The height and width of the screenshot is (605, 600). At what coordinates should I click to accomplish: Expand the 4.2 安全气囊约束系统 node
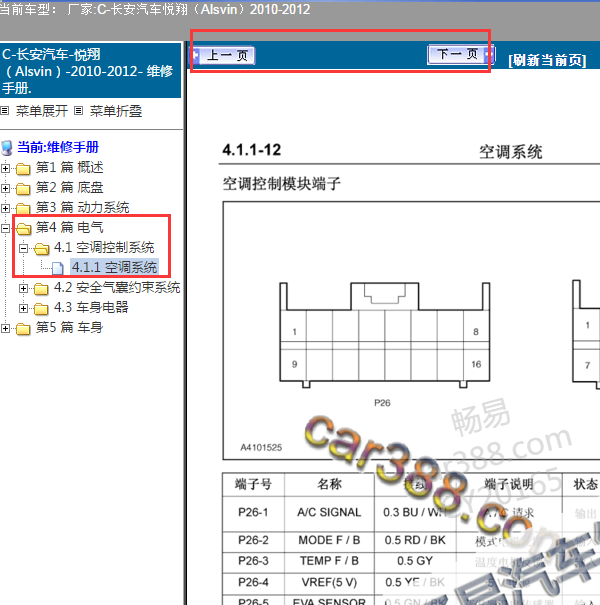pos(24,288)
